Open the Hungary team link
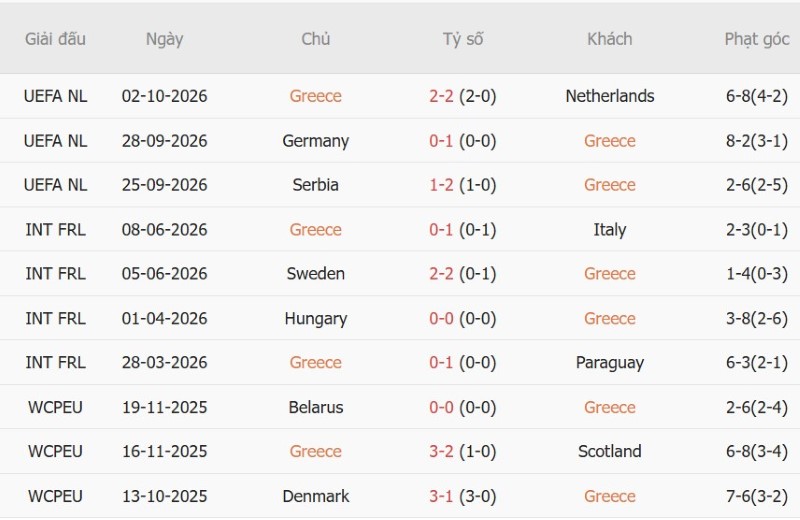The width and height of the screenshot is (800, 520). (x=315, y=318)
